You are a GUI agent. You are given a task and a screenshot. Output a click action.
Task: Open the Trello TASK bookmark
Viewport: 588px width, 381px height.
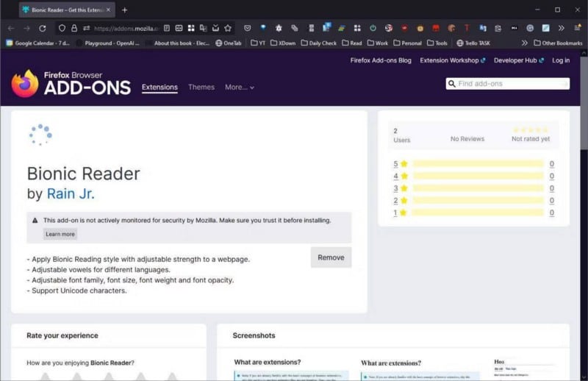point(473,43)
